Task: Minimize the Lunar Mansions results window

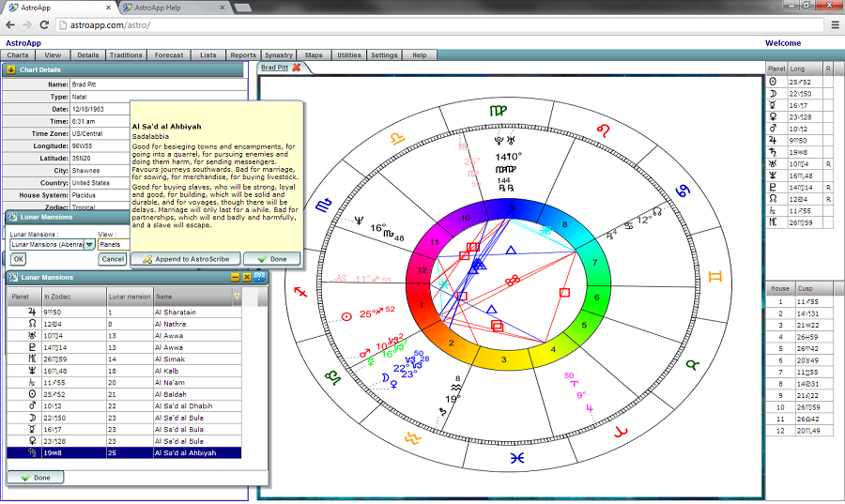Action: pos(236,277)
